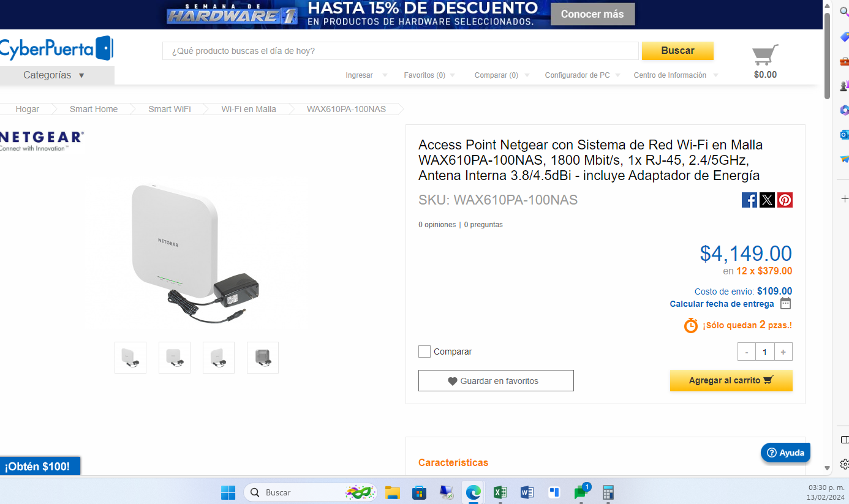
Task: Open the delivery date calendar icon
Action: pos(786,304)
